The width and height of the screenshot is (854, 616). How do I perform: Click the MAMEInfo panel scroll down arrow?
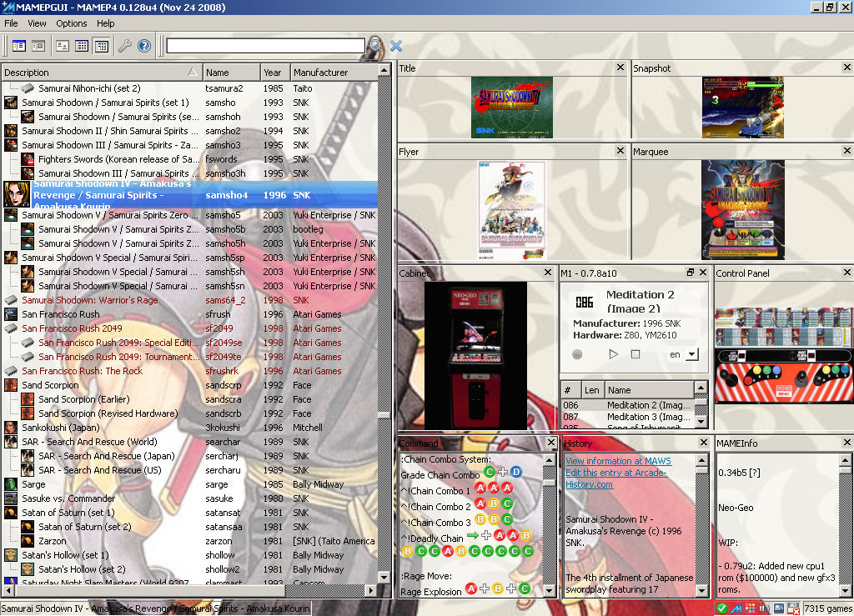[846, 590]
